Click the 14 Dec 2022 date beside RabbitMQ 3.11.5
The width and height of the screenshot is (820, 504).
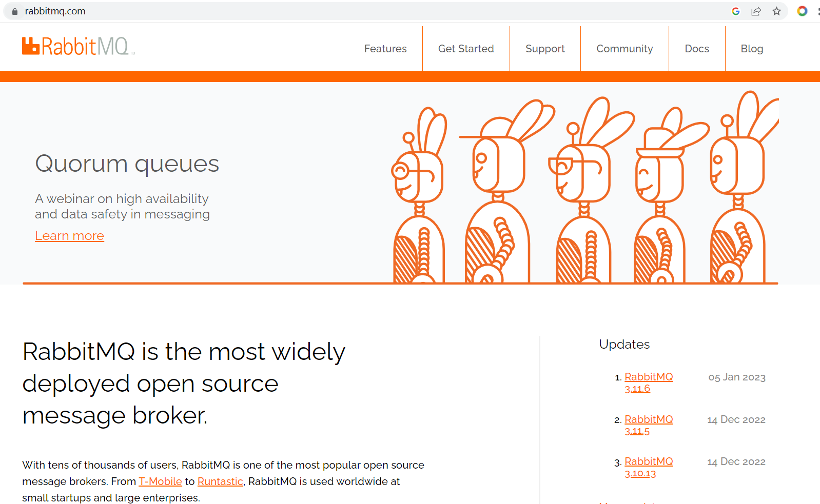click(736, 420)
